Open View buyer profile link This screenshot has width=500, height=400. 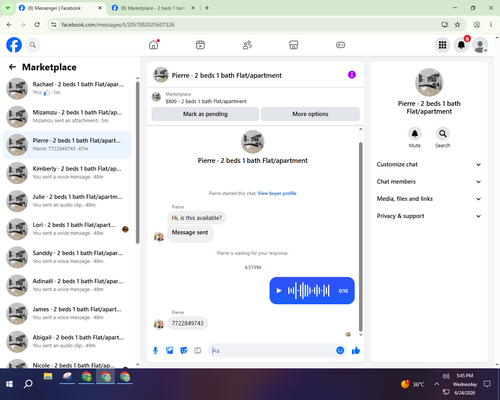[277, 193]
